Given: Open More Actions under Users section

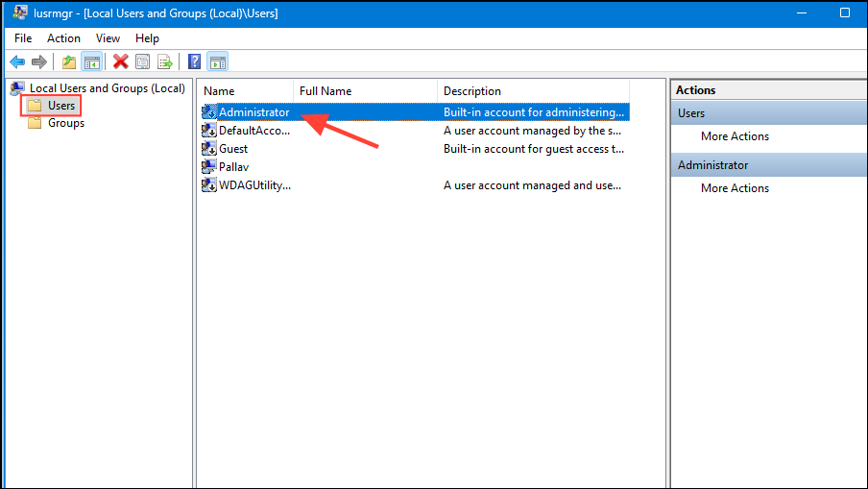Looking at the screenshot, I should coord(735,136).
